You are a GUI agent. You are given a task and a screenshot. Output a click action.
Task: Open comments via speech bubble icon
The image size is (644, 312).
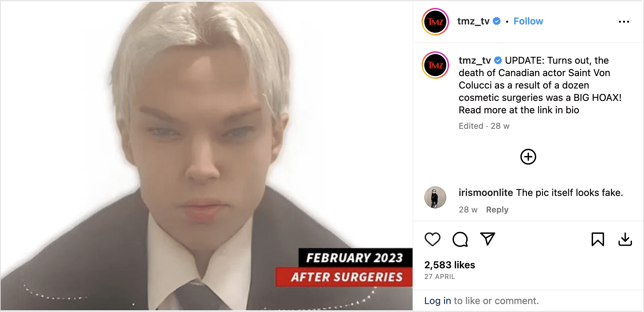460,239
